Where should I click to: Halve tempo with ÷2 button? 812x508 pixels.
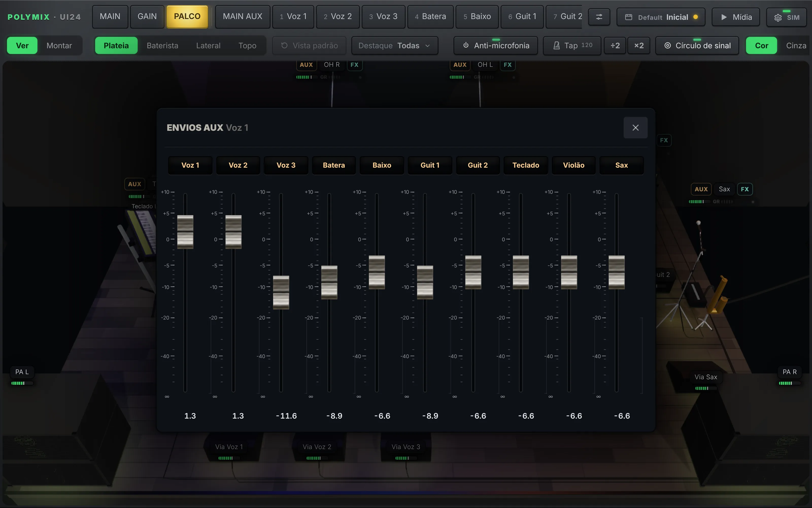pyautogui.click(x=615, y=45)
